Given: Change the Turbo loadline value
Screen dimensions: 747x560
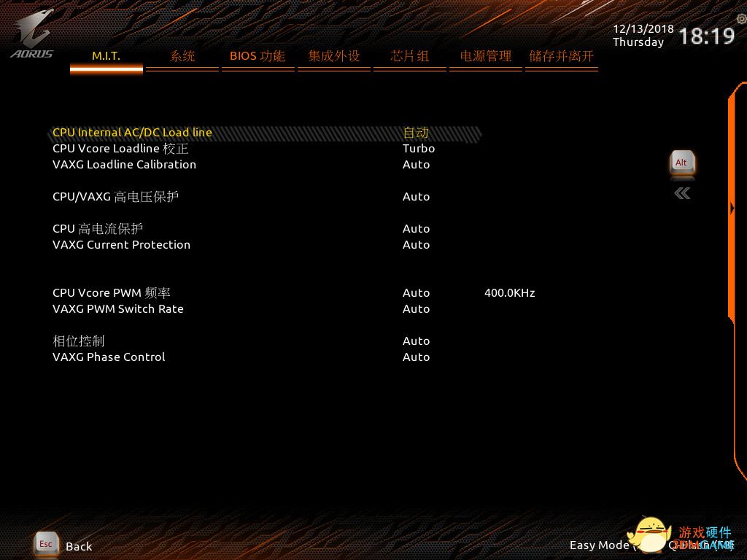Looking at the screenshot, I should click(x=419, y=149).
